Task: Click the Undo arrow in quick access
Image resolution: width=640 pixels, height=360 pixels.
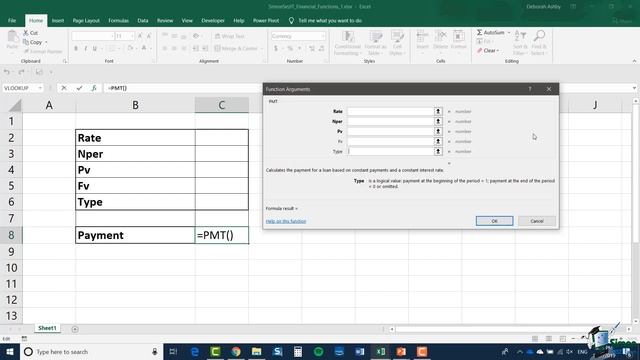Action: coord(7,72)
